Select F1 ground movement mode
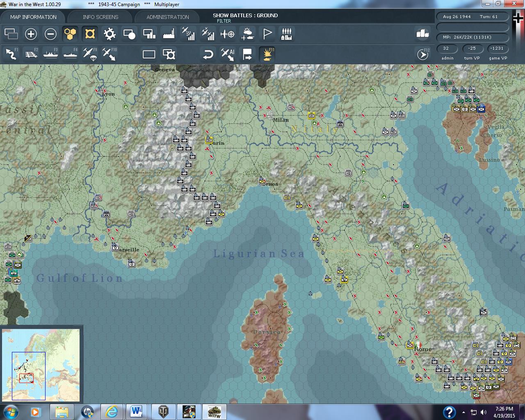Viewport: 525px width, 420px height. (11, 54)
